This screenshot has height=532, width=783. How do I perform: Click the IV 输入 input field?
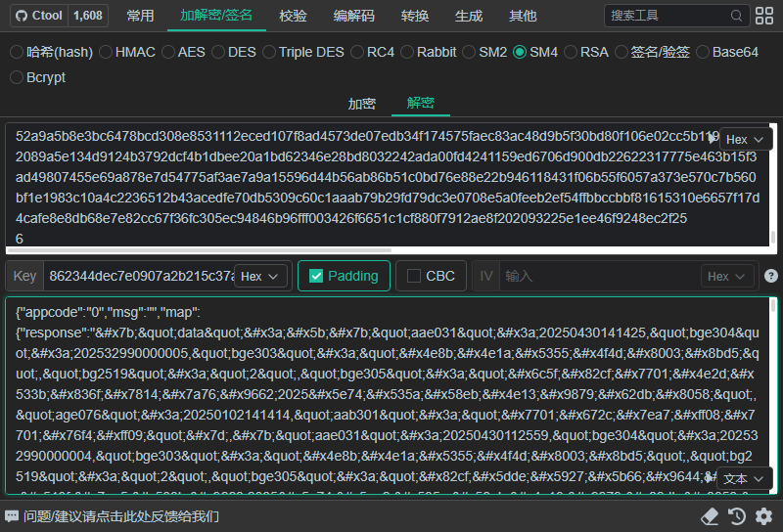tap(599, 276)
